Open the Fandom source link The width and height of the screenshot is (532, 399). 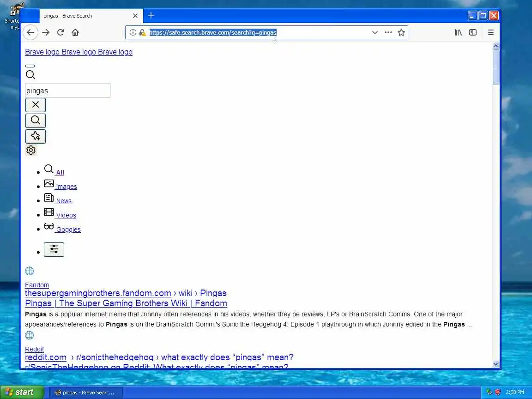(x=37, y=285)
